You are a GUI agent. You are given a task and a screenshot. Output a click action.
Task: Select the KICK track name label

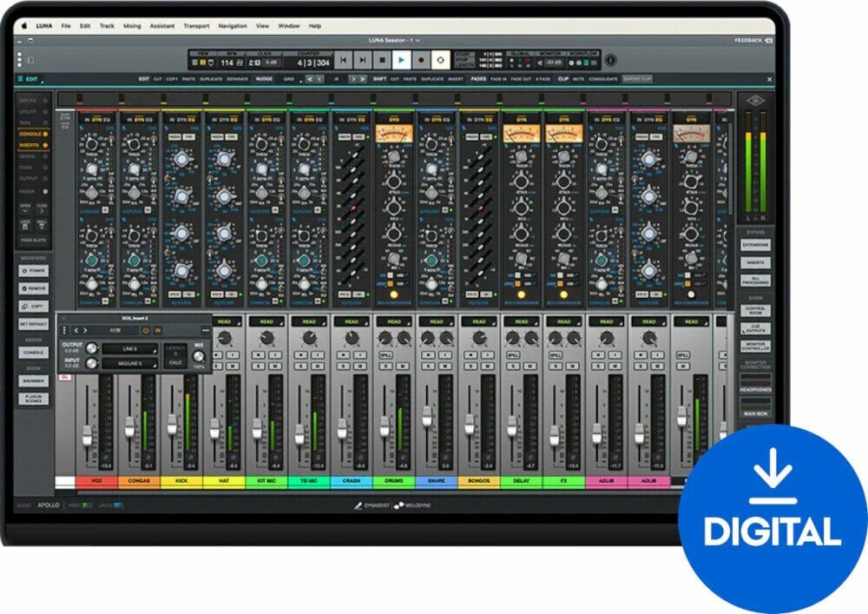181,480
